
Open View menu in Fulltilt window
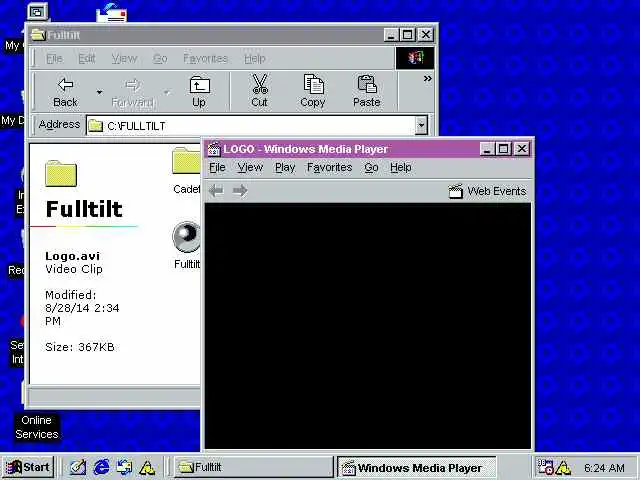click(x=124, y=59)
